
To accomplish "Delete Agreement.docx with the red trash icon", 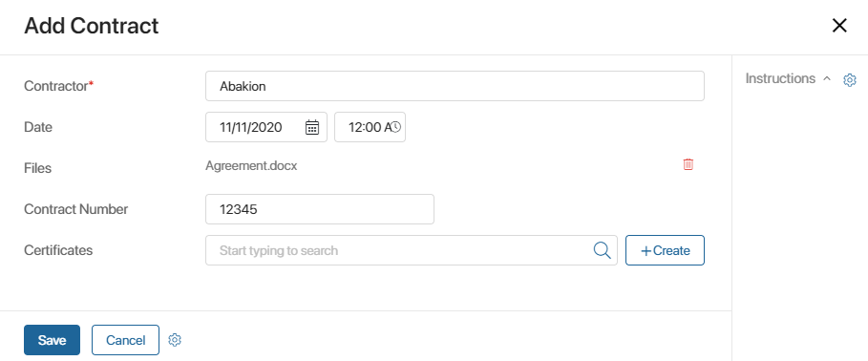I will [688, 164].
